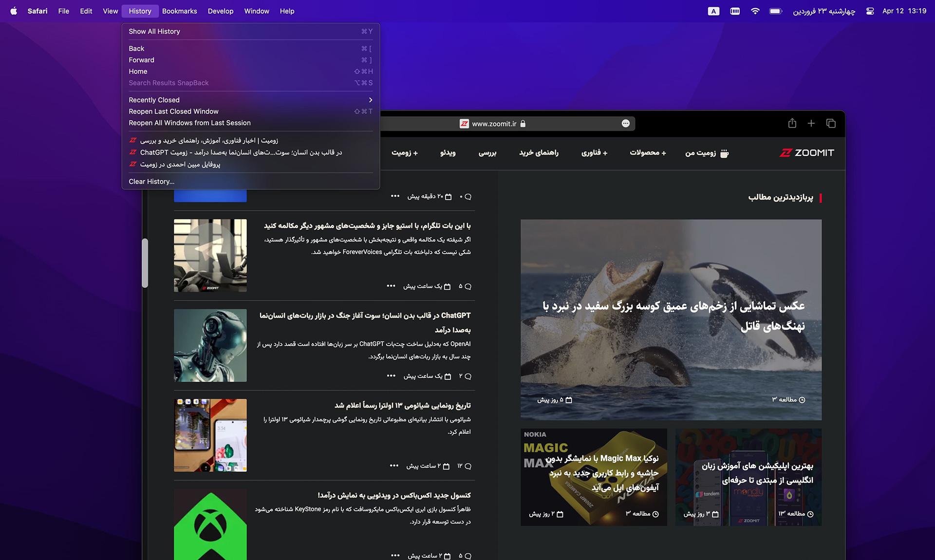
Task: Show tab overview icon in Safari toolbar
Action: 831,123
